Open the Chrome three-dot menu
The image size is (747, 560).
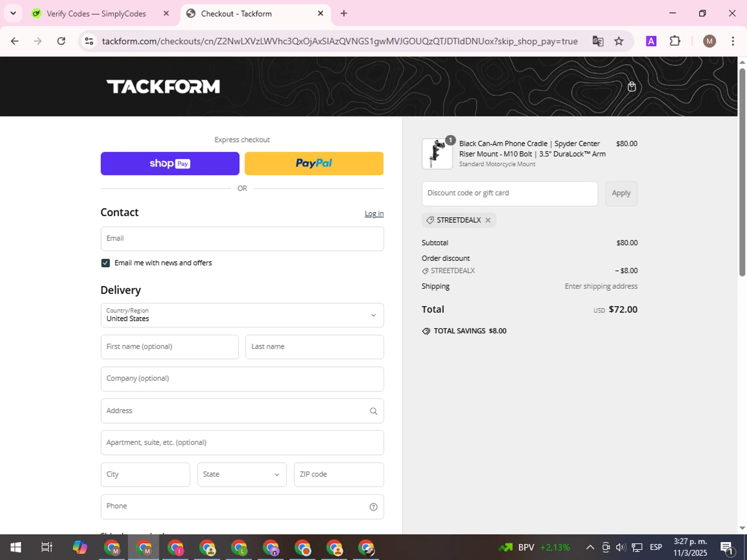point(733,41)
